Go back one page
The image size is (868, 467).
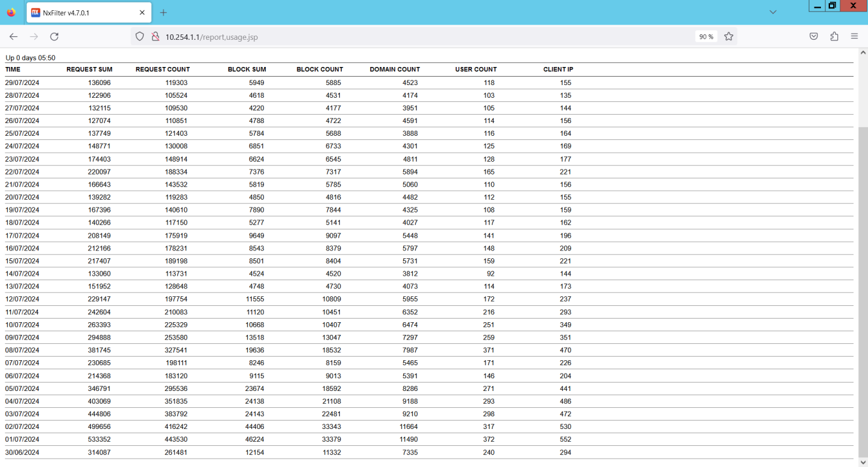click(13, 37)
